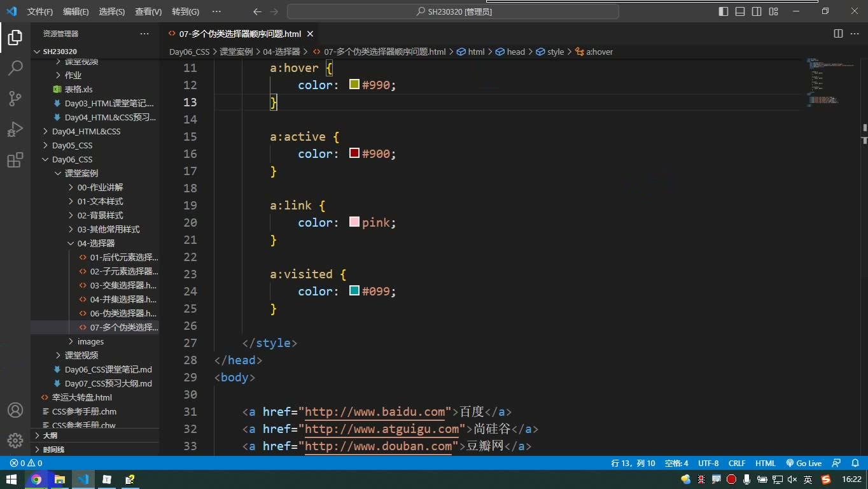The height and width of the screenshot is (489, 868).
Task: Open the Run and Debug view
Action: click(15, 129)
